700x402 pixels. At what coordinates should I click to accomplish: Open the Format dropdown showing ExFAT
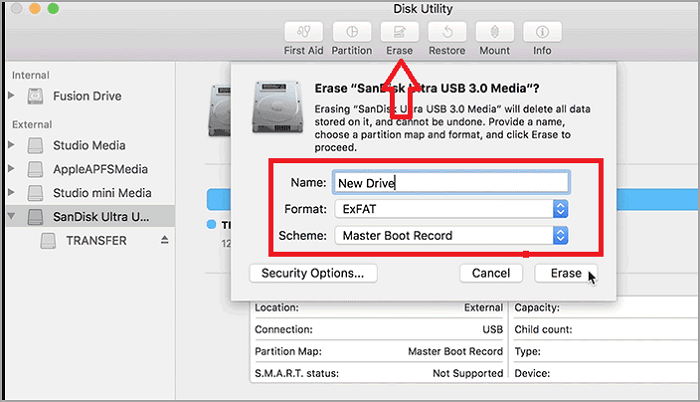(x=453, y=209)
